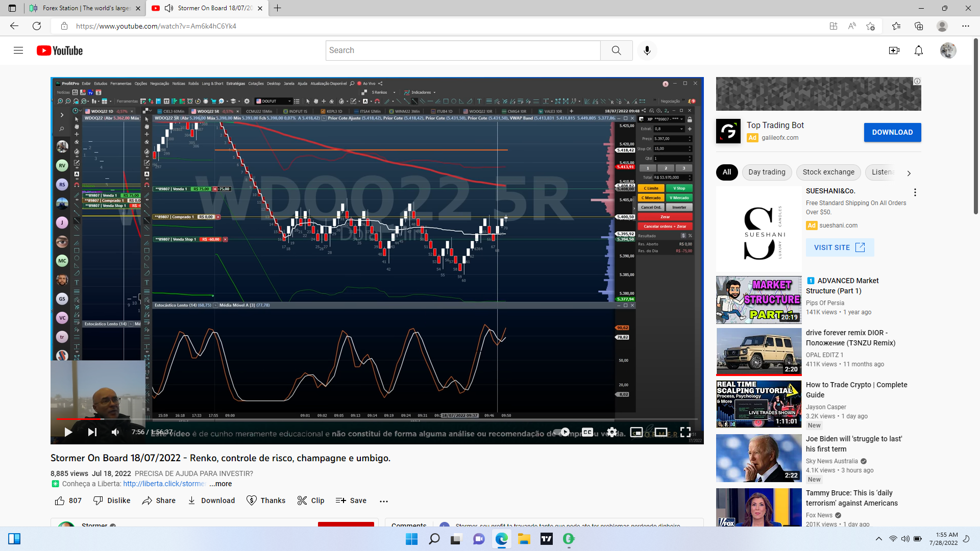
Task: Open the create video menu
Action: tap(894, 51)
